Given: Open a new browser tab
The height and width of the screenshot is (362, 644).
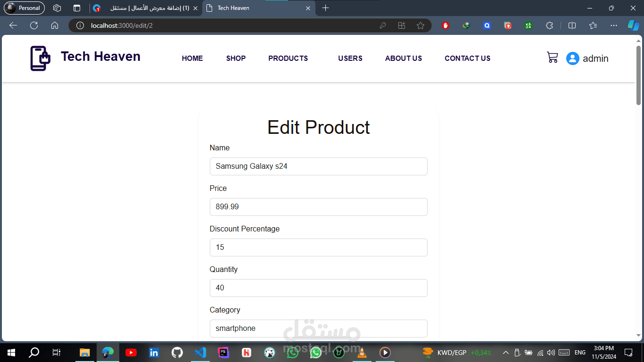Looking at the screenshot, I should click(325, 8).
